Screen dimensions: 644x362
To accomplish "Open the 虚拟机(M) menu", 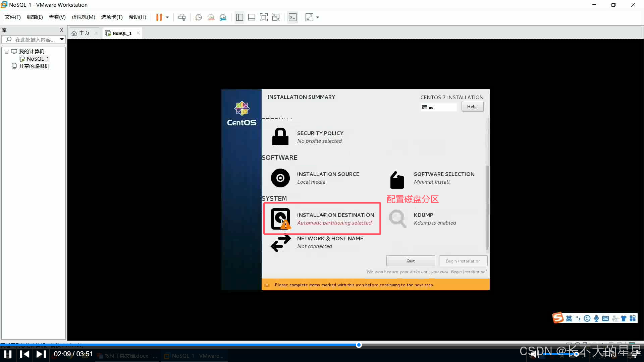I will pyautogui.click(x=83, y=17).
